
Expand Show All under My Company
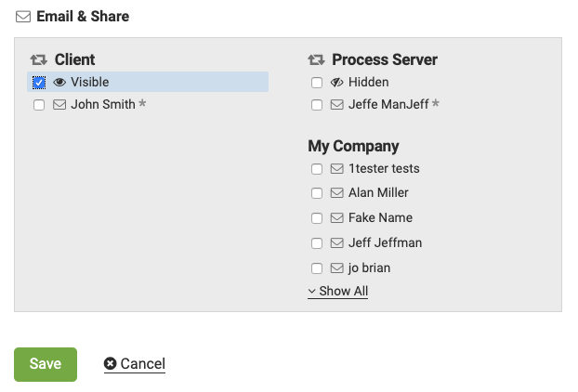[x=338, y=292]
